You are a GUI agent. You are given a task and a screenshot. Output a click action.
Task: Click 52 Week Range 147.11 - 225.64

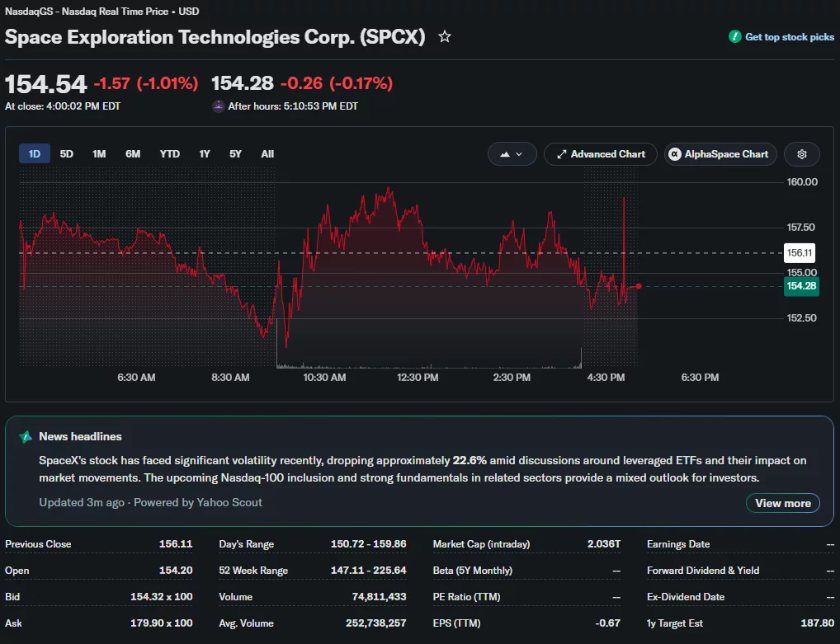click(x=369, y=570)
